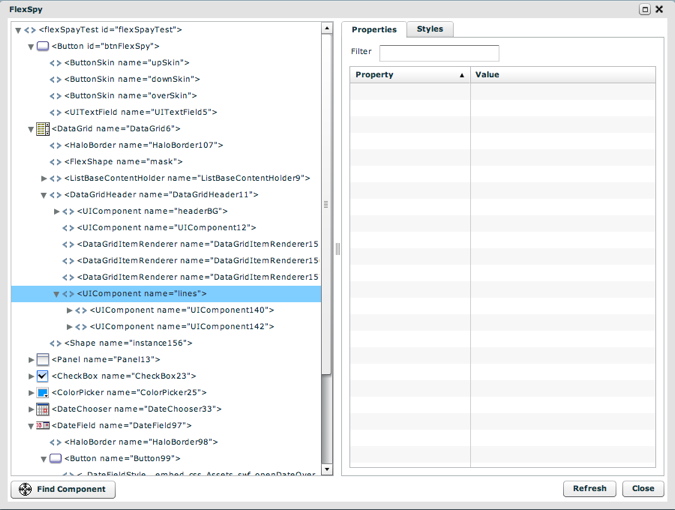Switch to the Styles tab

tap(430, 29)
